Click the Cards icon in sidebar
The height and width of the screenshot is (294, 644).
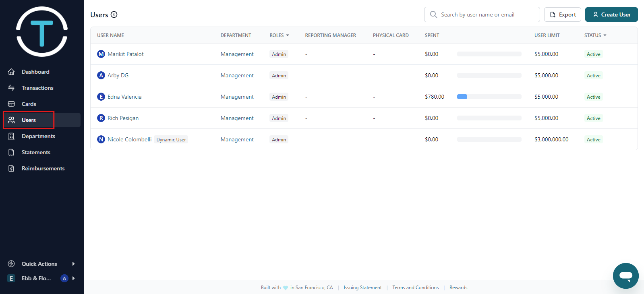tap(11, 104)
